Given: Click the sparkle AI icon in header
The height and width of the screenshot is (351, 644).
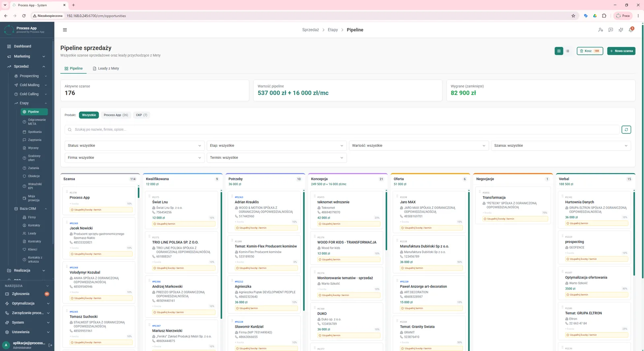Looking at the screenshot, I should point(621,30).
